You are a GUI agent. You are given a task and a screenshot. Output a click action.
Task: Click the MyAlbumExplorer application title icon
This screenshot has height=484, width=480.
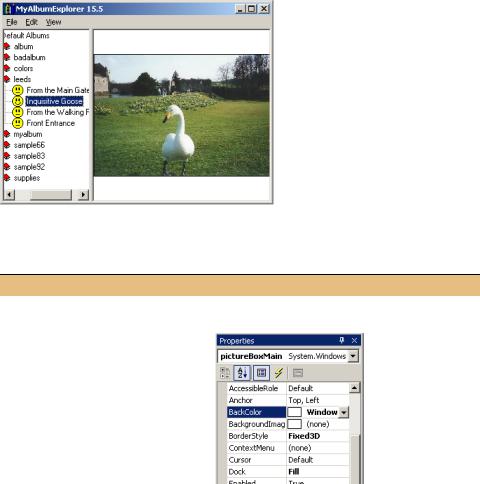click(x=8, y=9)
